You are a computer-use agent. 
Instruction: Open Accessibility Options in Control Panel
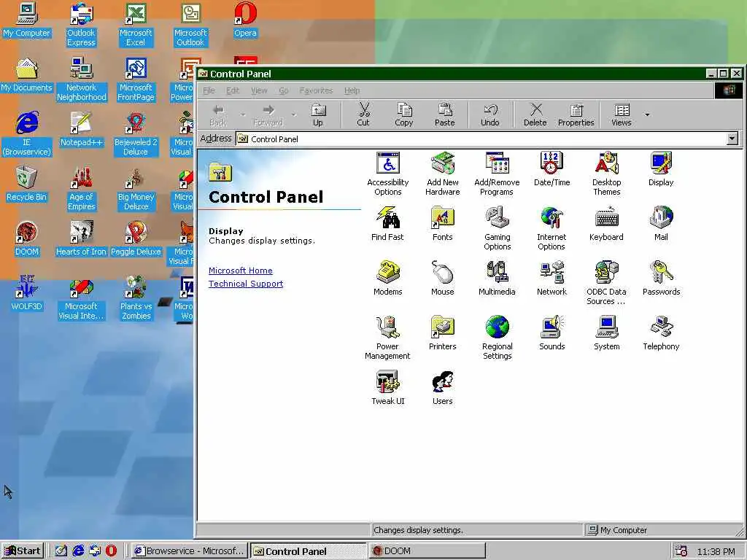pyautogui.click(x=388, y=174)
